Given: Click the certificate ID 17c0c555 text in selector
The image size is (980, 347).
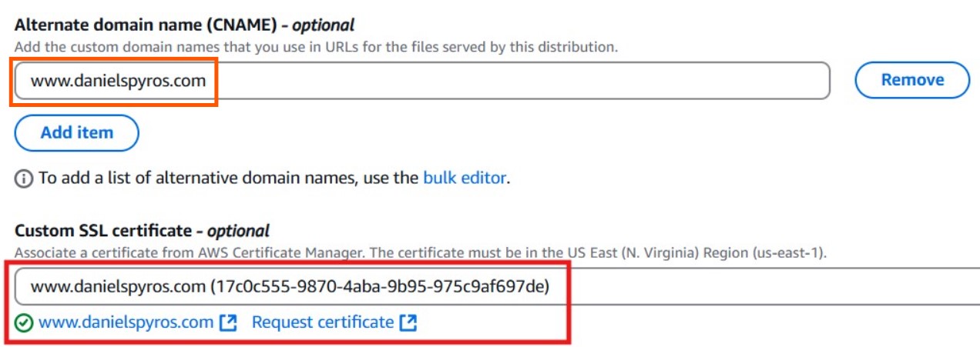Looking at the screenshot, I should pos(380,287).
